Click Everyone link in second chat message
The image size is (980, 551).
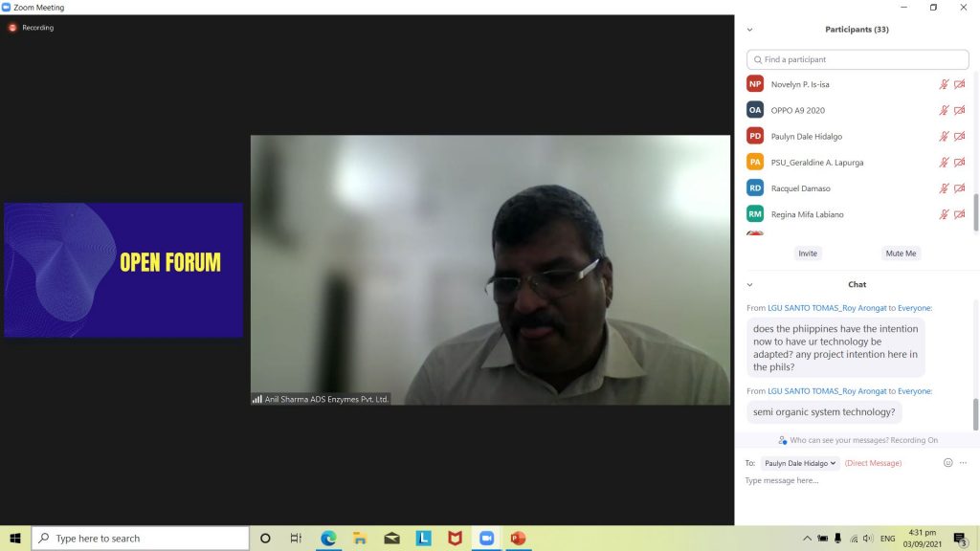(914, 391)
